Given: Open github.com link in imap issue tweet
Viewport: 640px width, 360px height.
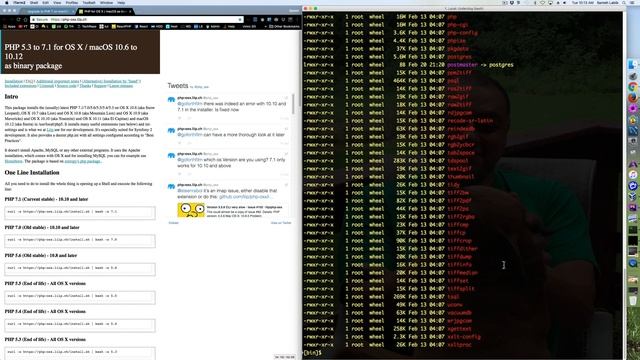Looking at the screenshot, I should click(246, 197).
